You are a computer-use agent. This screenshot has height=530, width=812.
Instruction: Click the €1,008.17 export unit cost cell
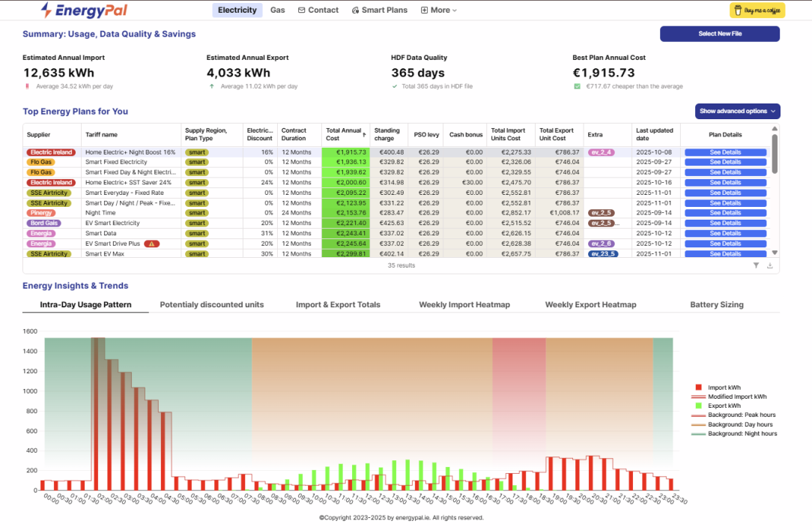pyautogui.click(x=561, y=213)
